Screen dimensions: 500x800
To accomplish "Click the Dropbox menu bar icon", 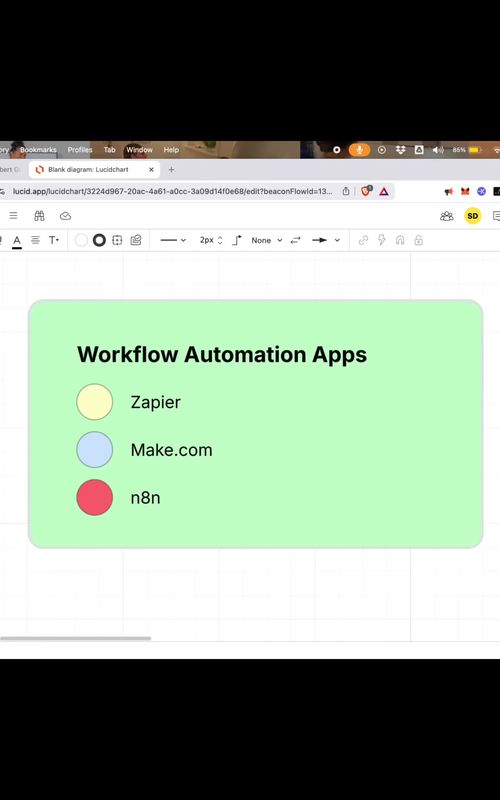I will click(x=401, y=149).
